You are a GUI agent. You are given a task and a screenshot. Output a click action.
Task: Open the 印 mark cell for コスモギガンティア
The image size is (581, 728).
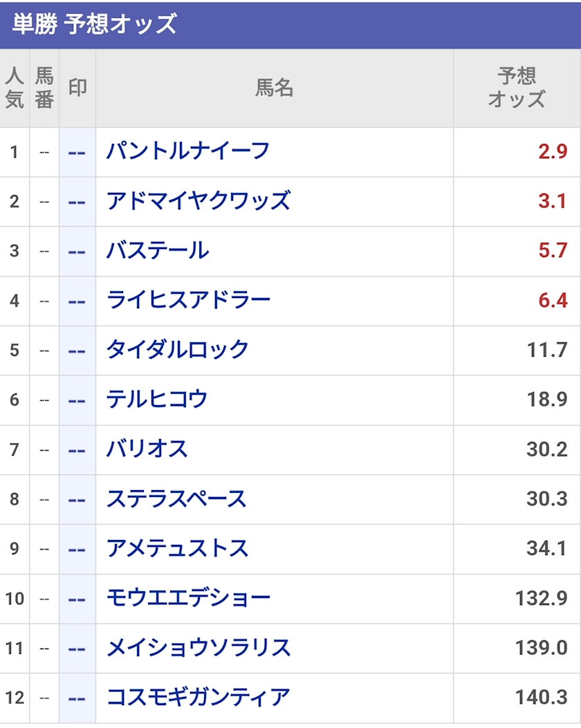click(77, 698)
